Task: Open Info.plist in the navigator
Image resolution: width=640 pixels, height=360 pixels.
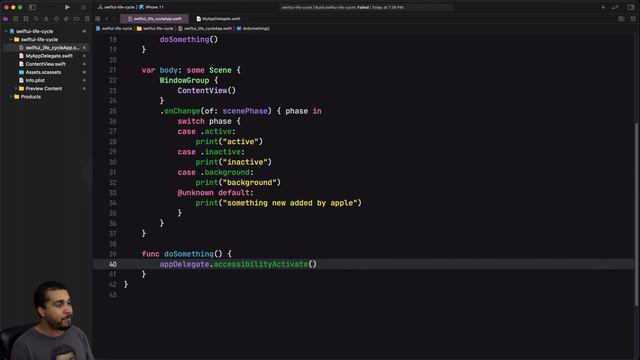Action: coord(46,80)
